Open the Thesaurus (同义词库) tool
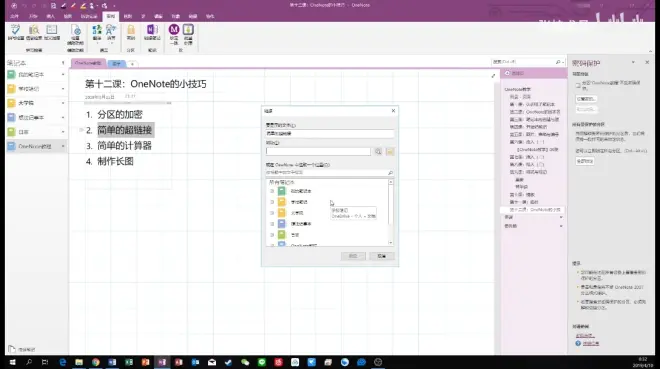 [52, 32]
